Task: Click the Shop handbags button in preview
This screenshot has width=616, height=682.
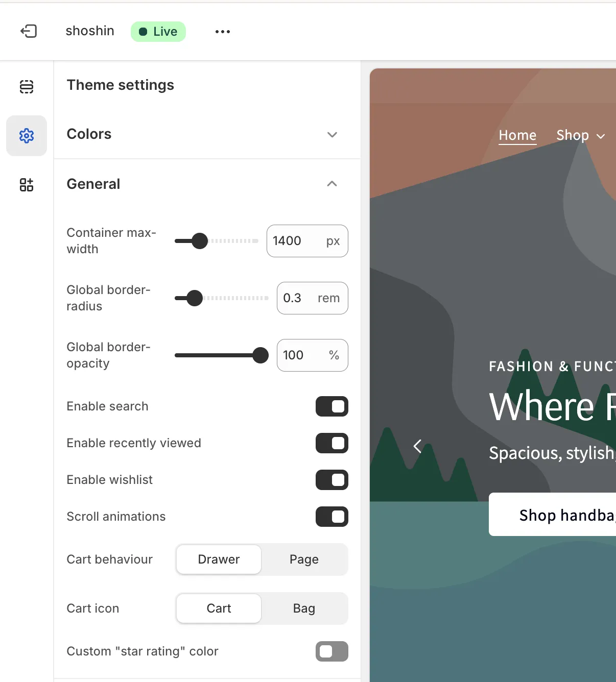Action: pyautogui.click(x=567, y=515)
